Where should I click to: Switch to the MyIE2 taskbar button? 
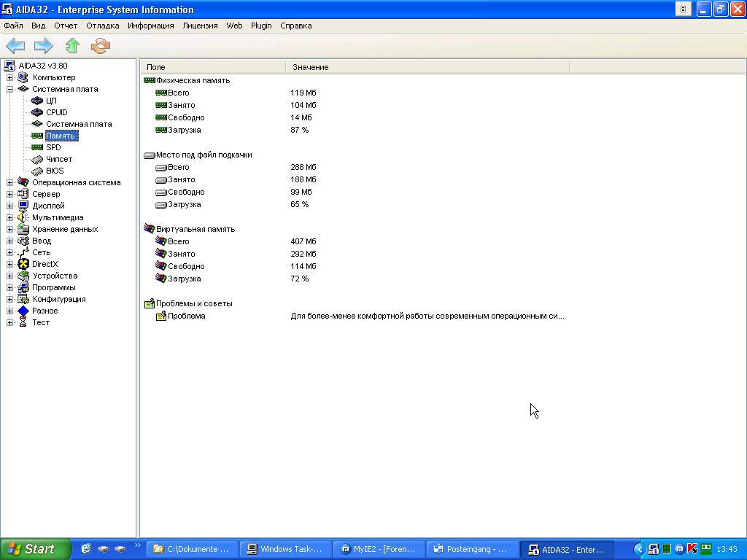[x=379, y=549]
